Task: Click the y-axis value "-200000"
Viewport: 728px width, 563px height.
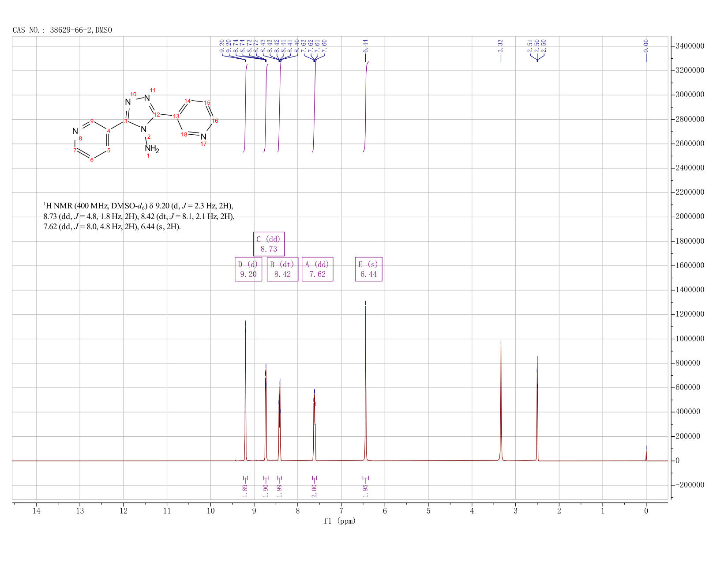Action: point(690,485)
